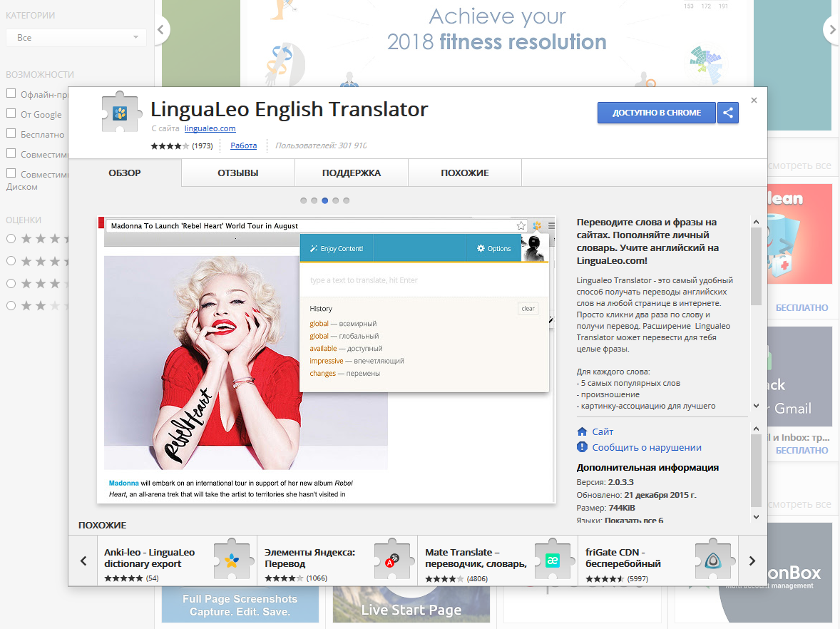Open the lingualeo.com link
The width and height of the screenshot is (840, 629).
tap(210, 128)
